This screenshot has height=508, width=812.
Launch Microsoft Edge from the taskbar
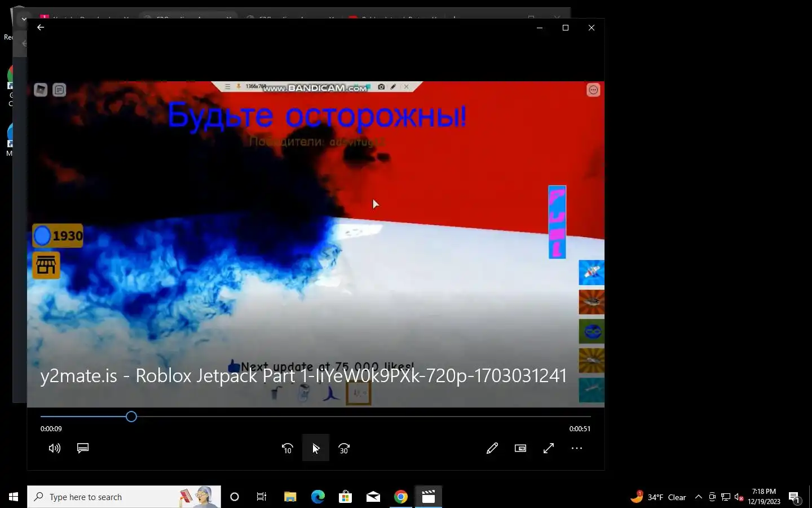[318, 497]
